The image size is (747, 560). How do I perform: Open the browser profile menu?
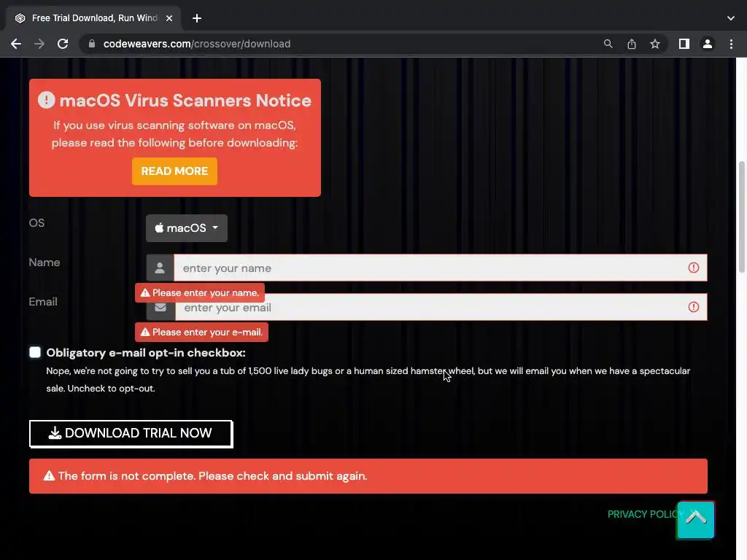pos(708,44)
